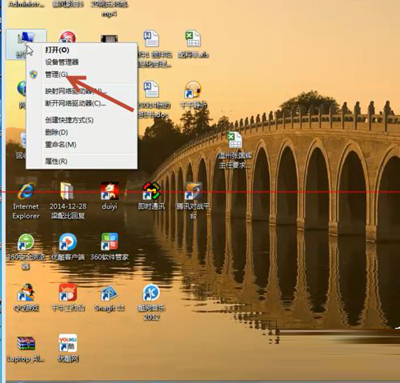This screenshot has height=383, width=400.
Task: Click the 优酷客户端 shortcut icon
Action: click(68, 242)
